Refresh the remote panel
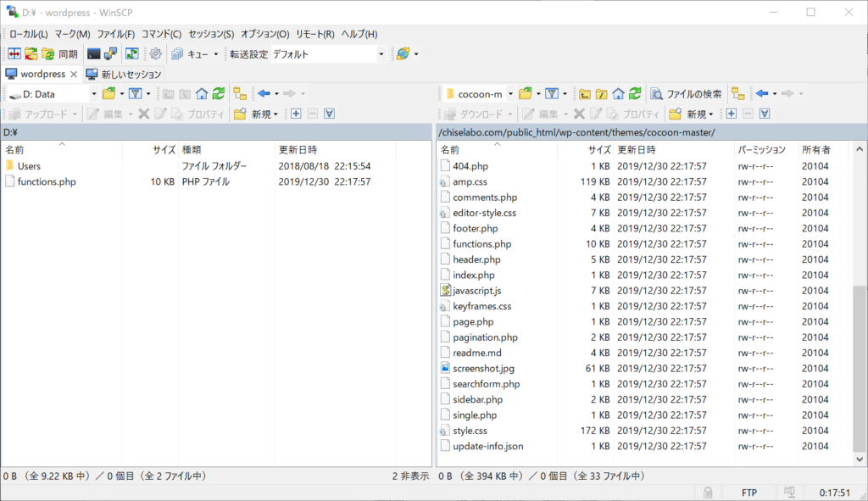This screenshot has width=868, height=501. 635,93
